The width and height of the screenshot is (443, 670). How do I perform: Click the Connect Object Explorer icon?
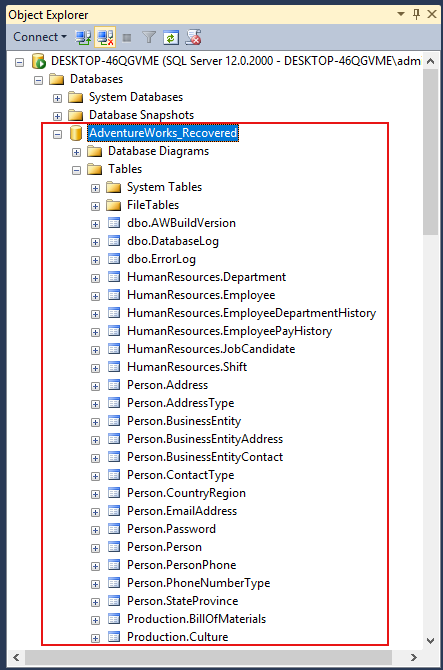(83, 38)
